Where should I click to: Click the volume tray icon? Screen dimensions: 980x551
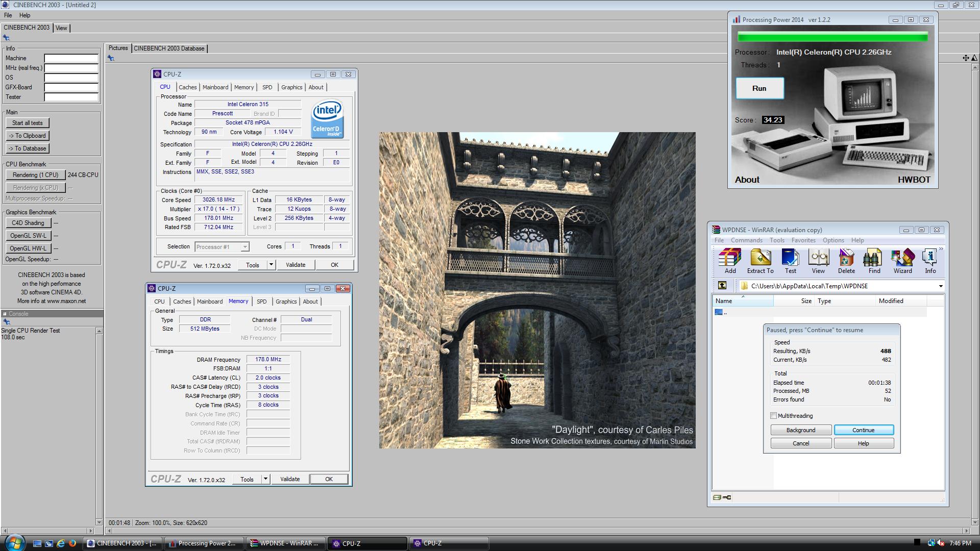pyautogui.click(x=941, y=543)
